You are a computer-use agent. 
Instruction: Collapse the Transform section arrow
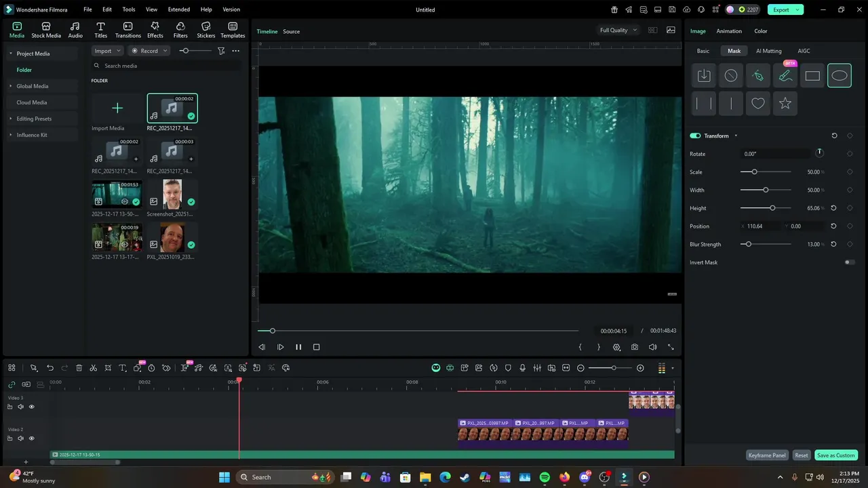(x=736, y=136)
